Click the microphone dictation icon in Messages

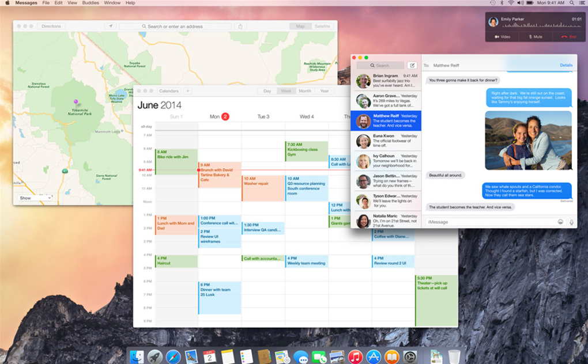[x=571, y=222]
